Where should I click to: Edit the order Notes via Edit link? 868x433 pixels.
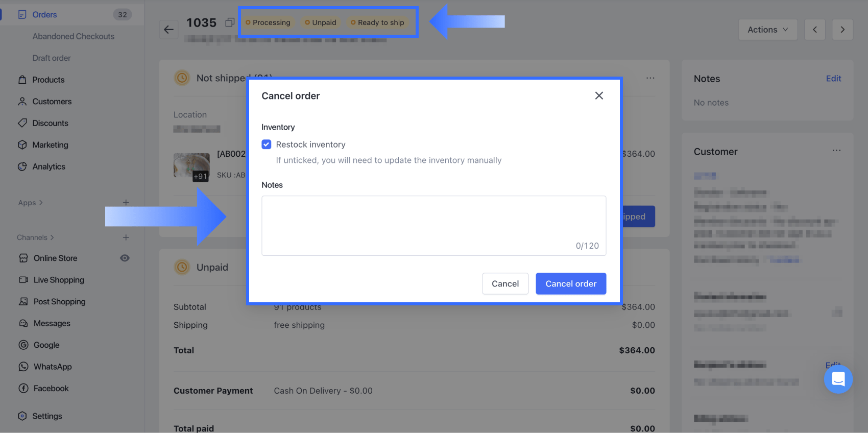(x=833, y=79)
